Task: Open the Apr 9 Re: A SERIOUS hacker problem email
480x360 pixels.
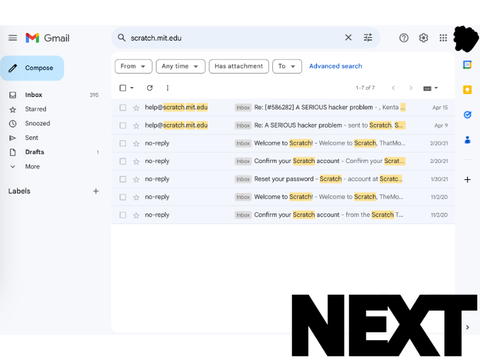Action: pyautogui.click(x=283, y=126)
